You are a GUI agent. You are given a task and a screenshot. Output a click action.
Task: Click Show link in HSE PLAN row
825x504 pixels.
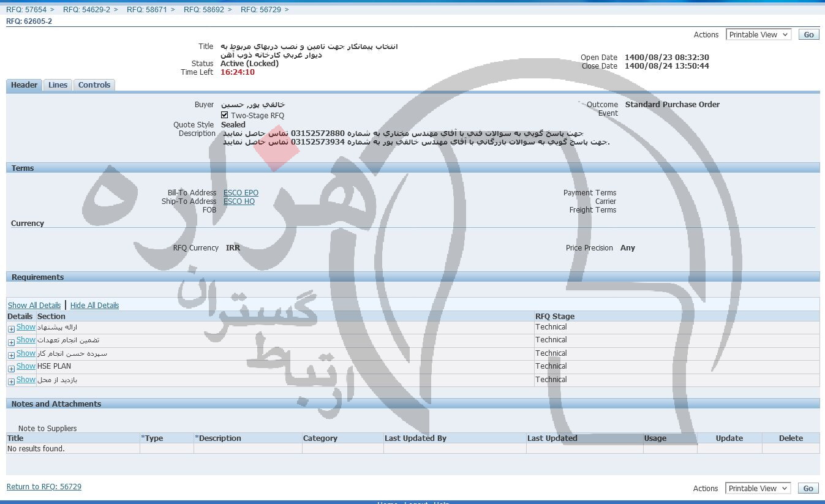(26, 366)
